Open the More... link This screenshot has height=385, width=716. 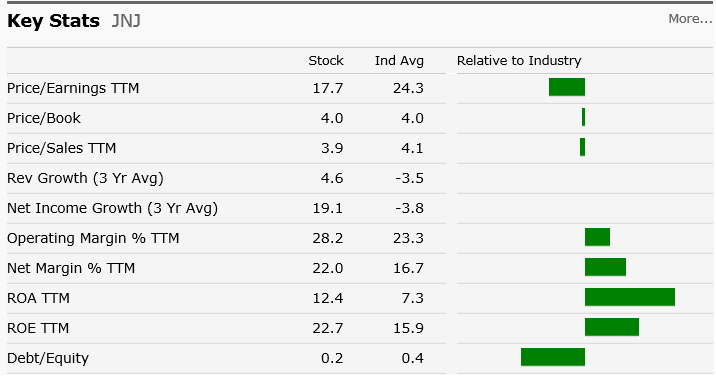click(x=690, y=19)
